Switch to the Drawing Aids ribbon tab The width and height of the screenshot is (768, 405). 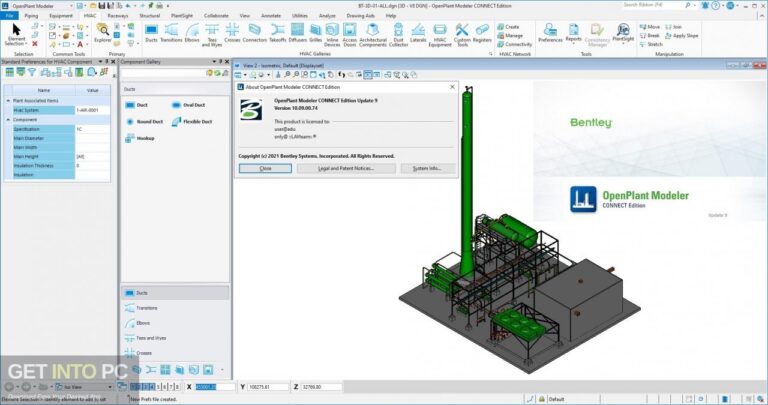(x=360, y=16)
